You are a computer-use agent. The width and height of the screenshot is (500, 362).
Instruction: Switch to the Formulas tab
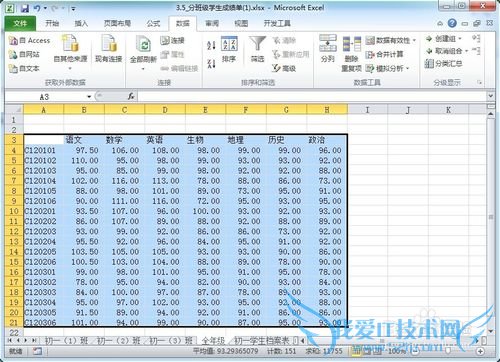point(153,23)
